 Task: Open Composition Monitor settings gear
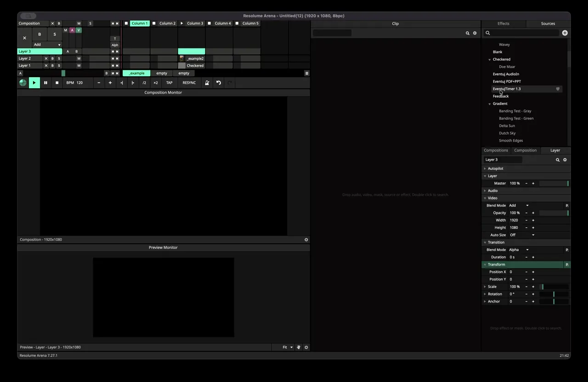coord(306,240)
